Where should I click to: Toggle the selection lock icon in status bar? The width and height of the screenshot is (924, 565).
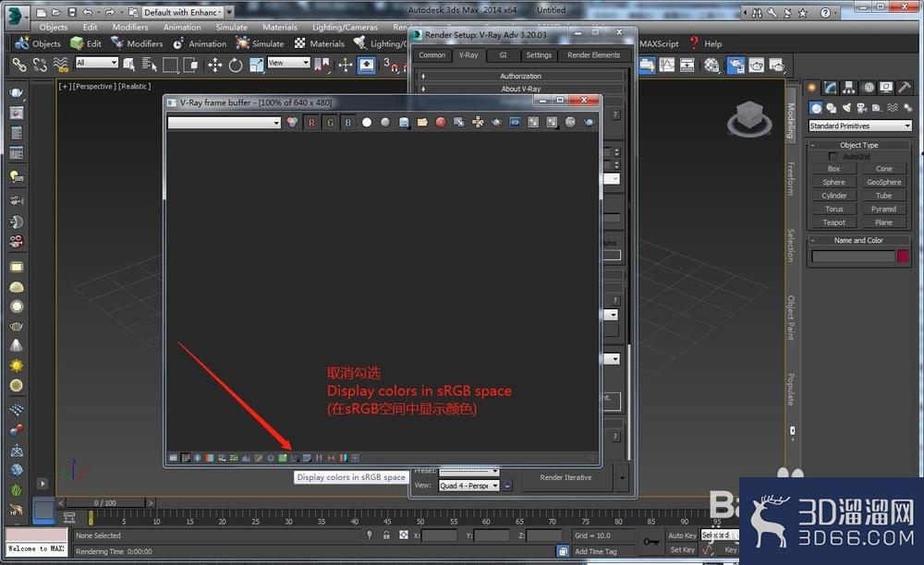click(x=386, y=535)
